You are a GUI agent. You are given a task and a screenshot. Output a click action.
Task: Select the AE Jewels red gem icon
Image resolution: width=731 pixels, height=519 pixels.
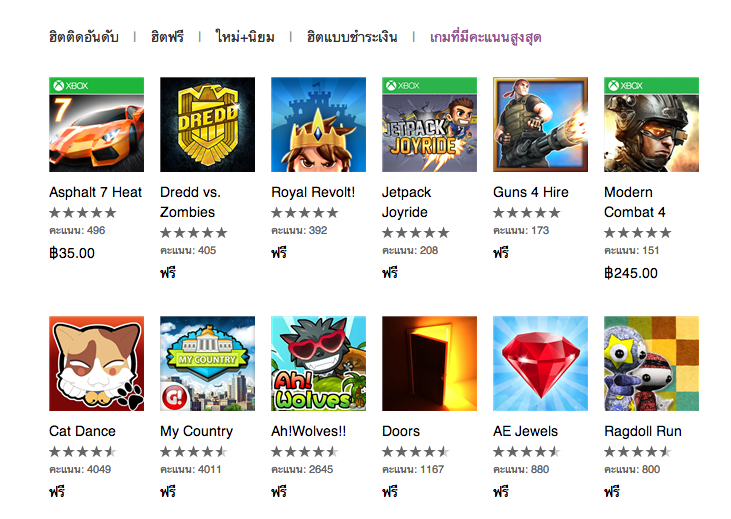(x=540, y=364)
